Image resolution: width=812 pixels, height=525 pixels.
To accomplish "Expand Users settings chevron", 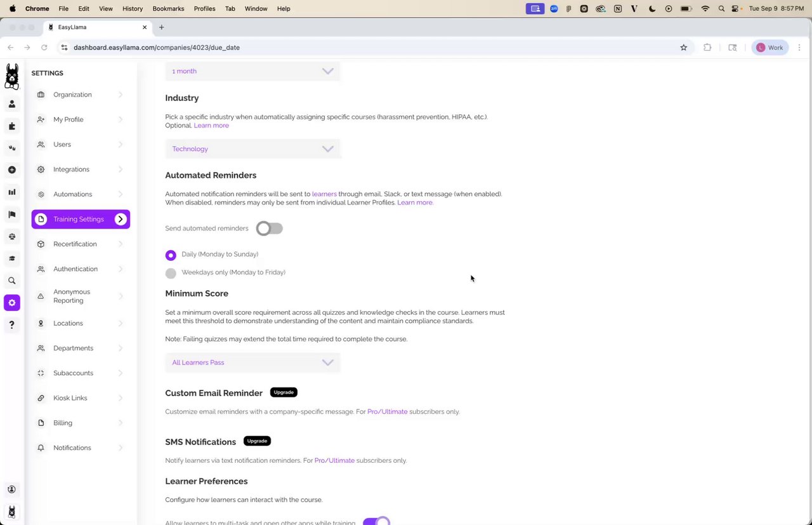I will pyautogui.click(x=121, y=145).
